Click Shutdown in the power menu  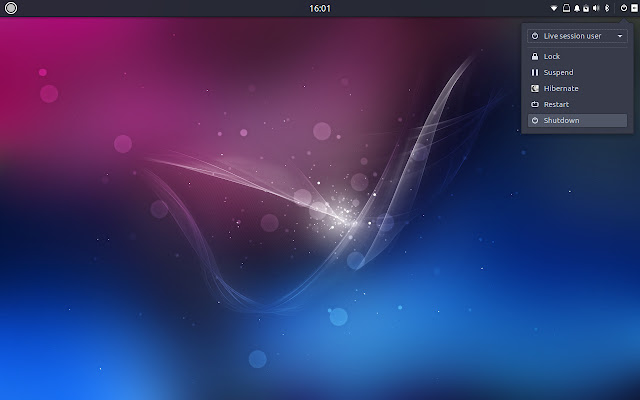point(577,120)
